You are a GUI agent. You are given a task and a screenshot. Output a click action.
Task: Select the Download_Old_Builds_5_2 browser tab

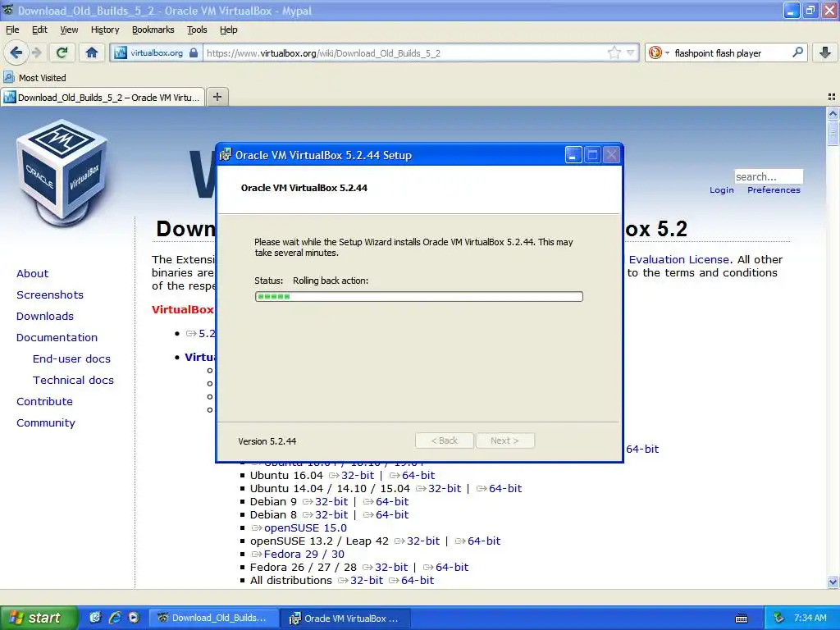click(103, 98)
